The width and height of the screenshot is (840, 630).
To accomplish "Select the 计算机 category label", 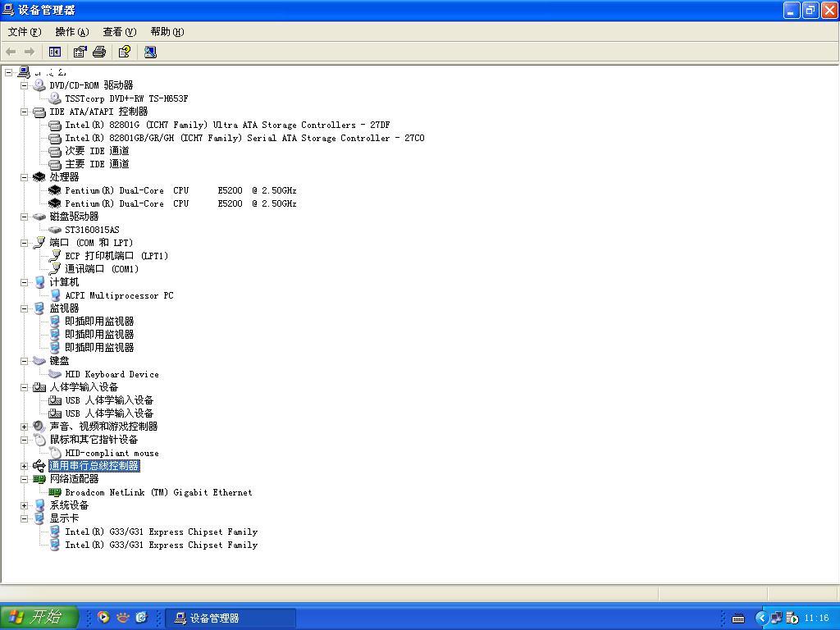I will pyautogui.click(x=64, y=282).
